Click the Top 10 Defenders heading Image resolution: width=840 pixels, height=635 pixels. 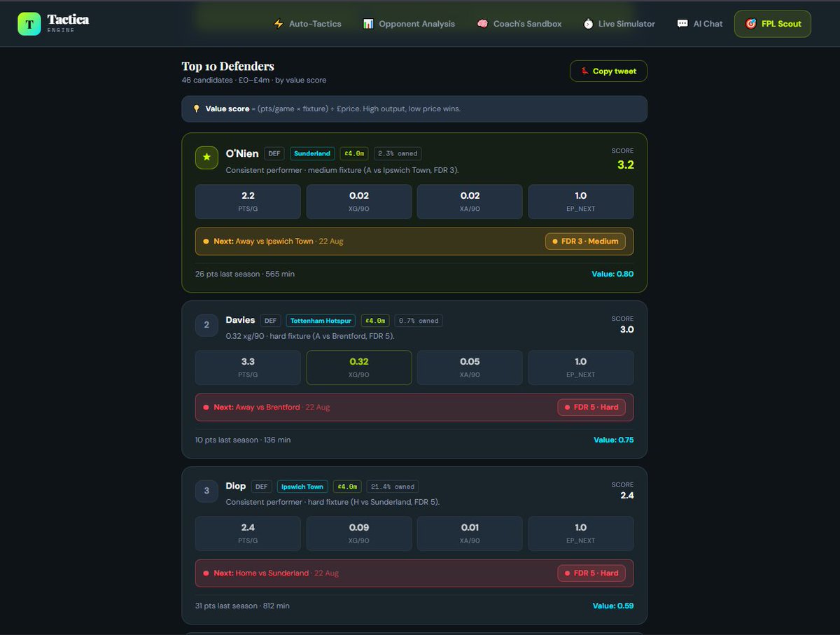(x=228, y=67)
